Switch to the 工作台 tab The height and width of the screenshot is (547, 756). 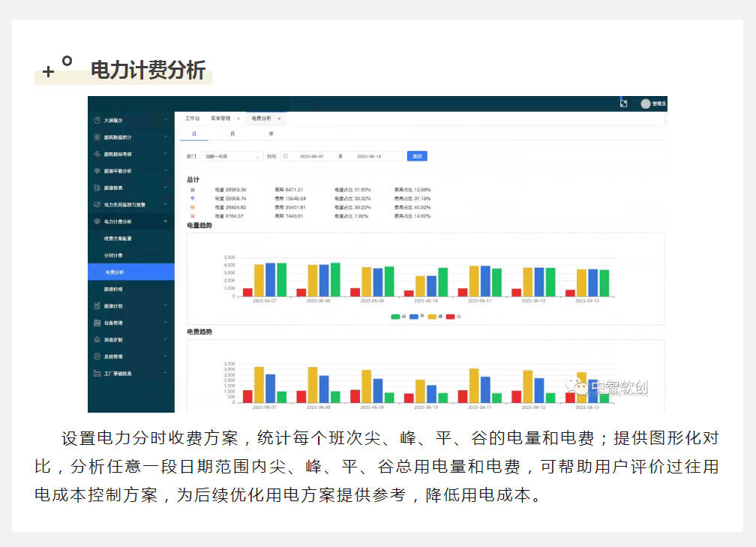(193, 119)
